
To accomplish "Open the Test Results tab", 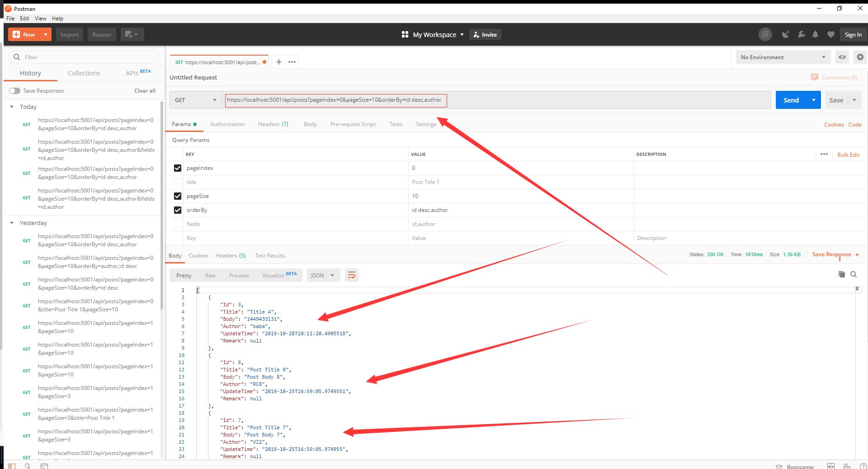I will tap(270, 256).
